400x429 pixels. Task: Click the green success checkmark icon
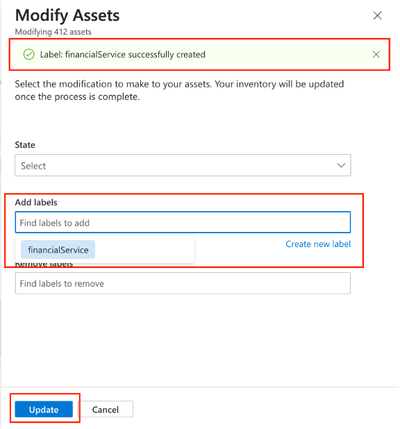coord(29,54)
